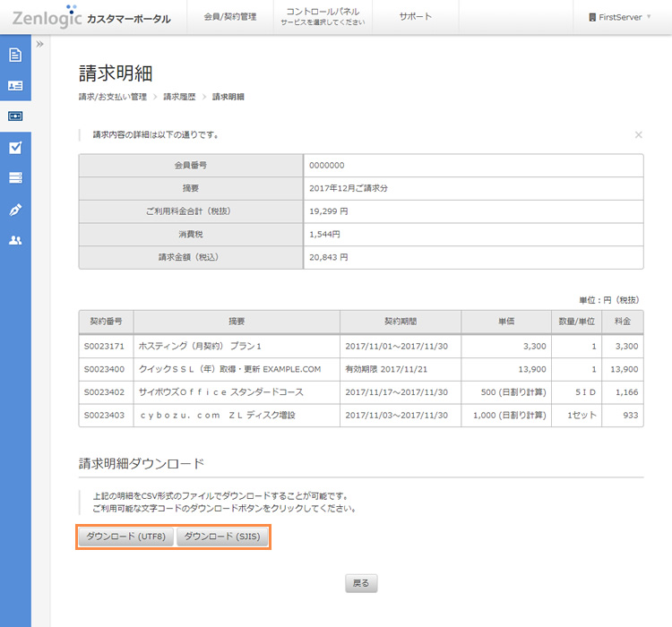The height and width of the screenshot is (627, 672).
Task: Go to 請求/お支払い管理 breadcrumb link
Action: pos(112,97)
